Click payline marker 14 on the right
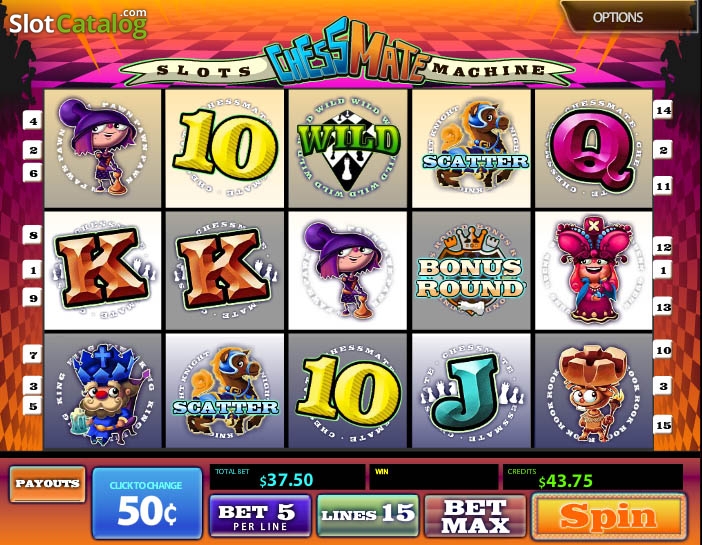702x545 pixels. (x=663, y=110)
